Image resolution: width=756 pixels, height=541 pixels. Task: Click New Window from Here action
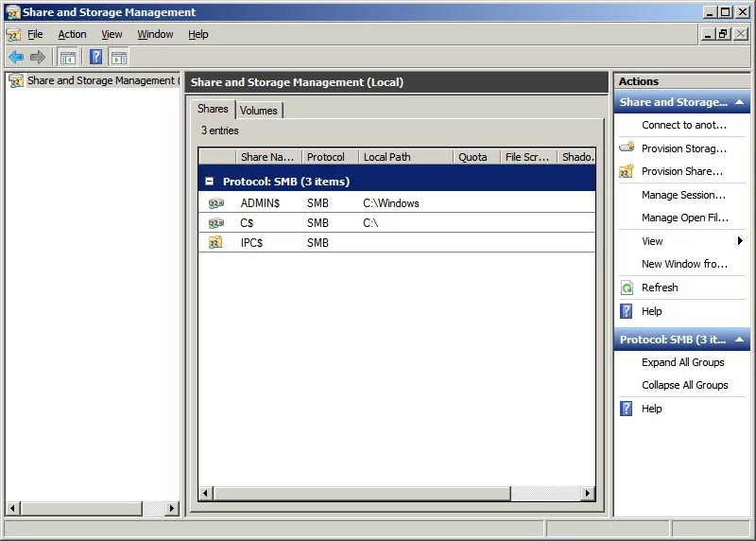click(x=684, y=264)
